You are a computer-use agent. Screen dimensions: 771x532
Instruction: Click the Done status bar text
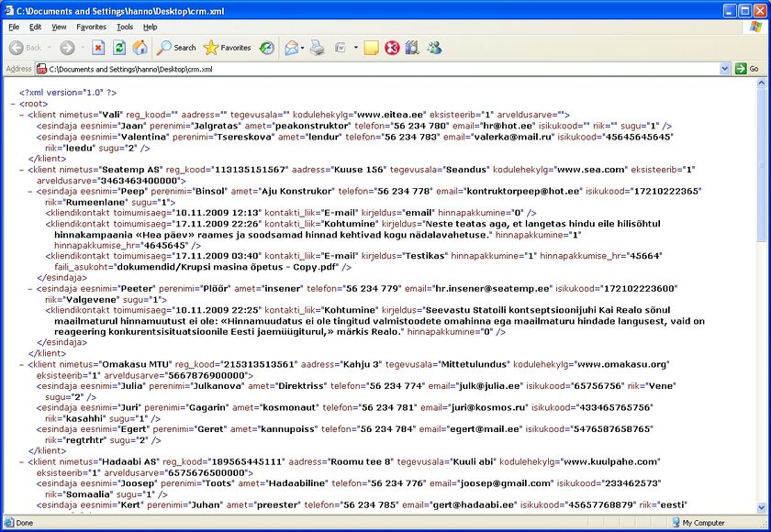click(25, 523)
